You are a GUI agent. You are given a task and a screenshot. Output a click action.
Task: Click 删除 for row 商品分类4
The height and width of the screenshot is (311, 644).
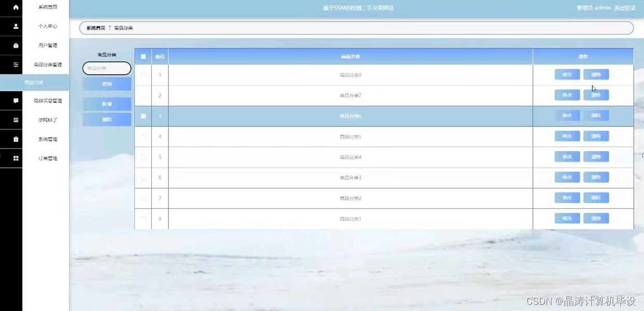tap(596, 157)
